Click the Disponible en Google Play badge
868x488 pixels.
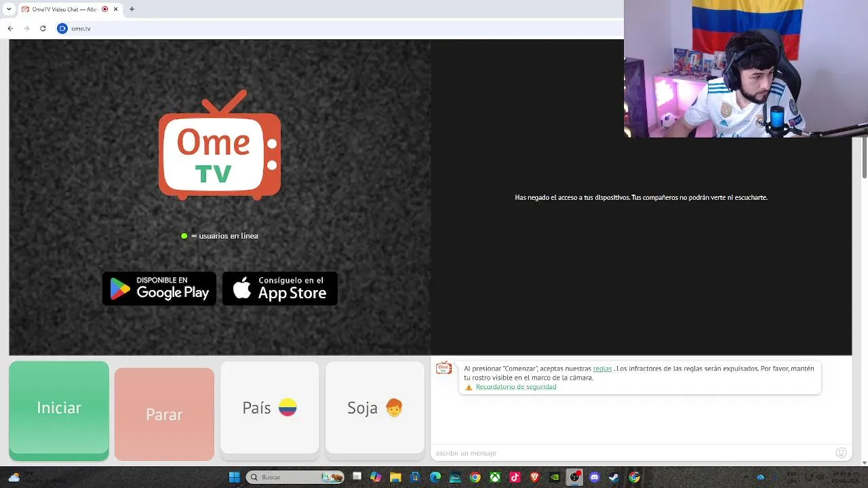[x=159, y=289]
